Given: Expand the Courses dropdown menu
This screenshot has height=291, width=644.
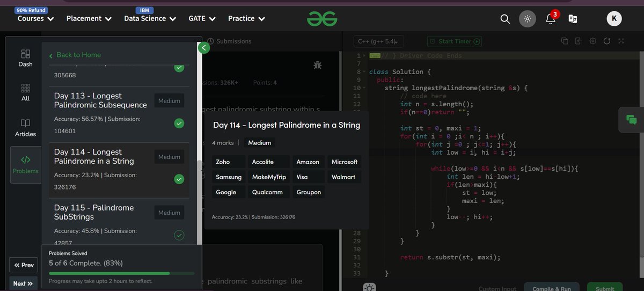Looking at the screenshot, I should 36,18.
